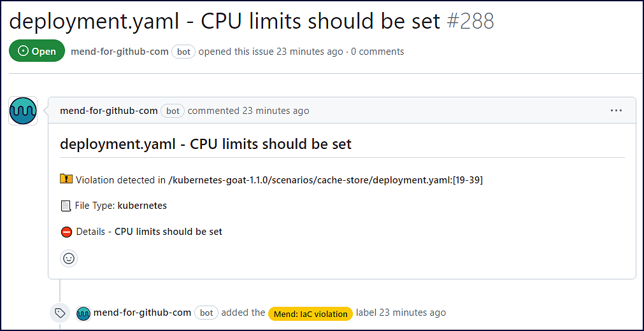Click the small Mend avatar in timeline

83,313
